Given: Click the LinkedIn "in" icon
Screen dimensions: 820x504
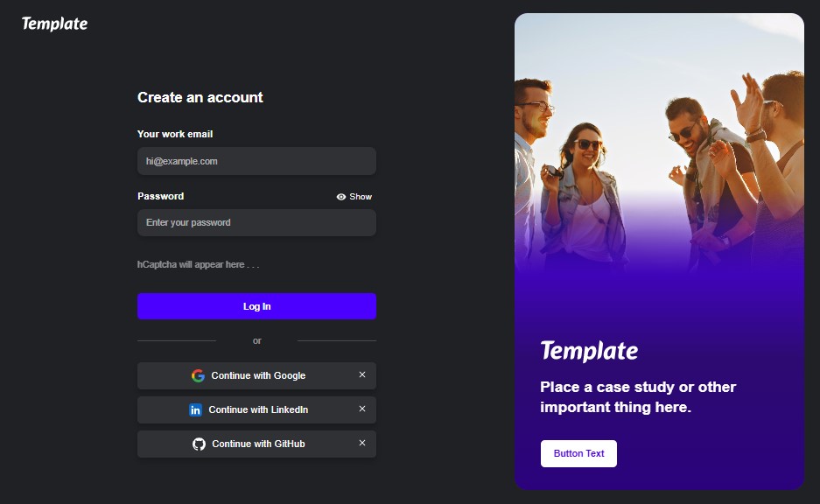Looking at the screenshot, I should (196, 409).
